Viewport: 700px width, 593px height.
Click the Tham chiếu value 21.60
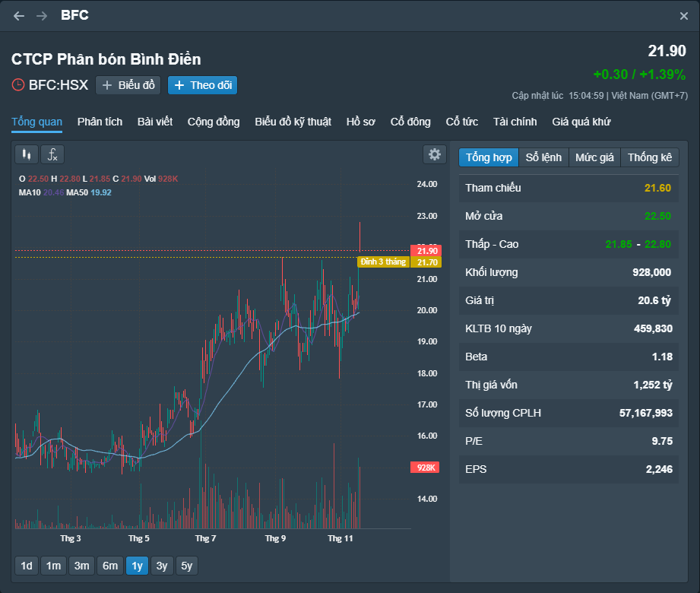(x=657, y=188)
